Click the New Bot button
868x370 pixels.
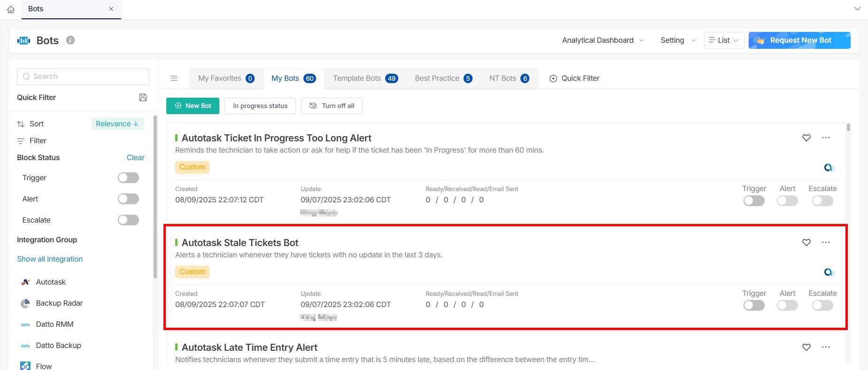pos(193,106)
